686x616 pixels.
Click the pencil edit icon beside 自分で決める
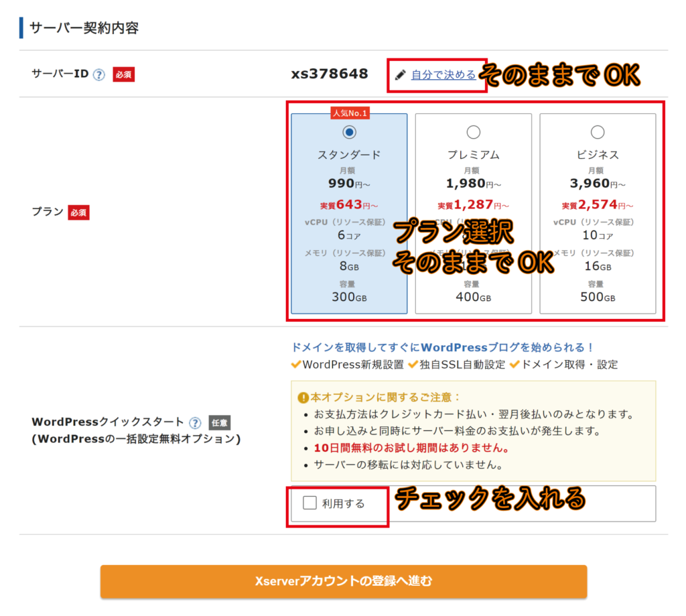click(400, 75)
